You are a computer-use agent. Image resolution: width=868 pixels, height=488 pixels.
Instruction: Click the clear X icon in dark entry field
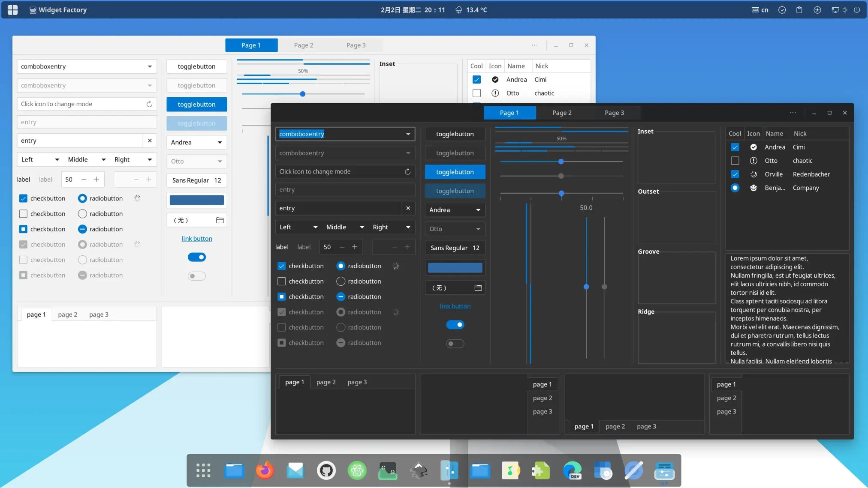pyautogui.click(x=408, y=208)
